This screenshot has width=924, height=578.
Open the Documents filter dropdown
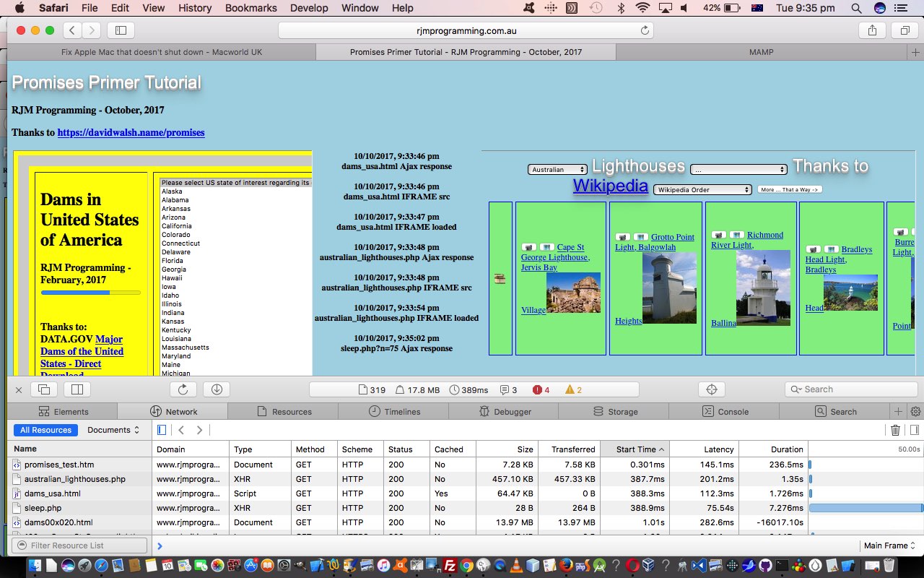(113, 430)
